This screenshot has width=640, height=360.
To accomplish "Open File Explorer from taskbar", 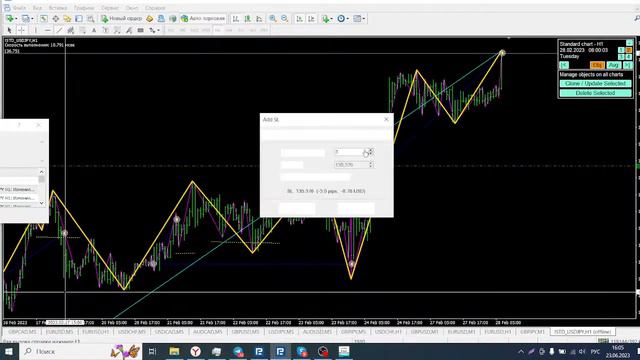I will point(174,351).
